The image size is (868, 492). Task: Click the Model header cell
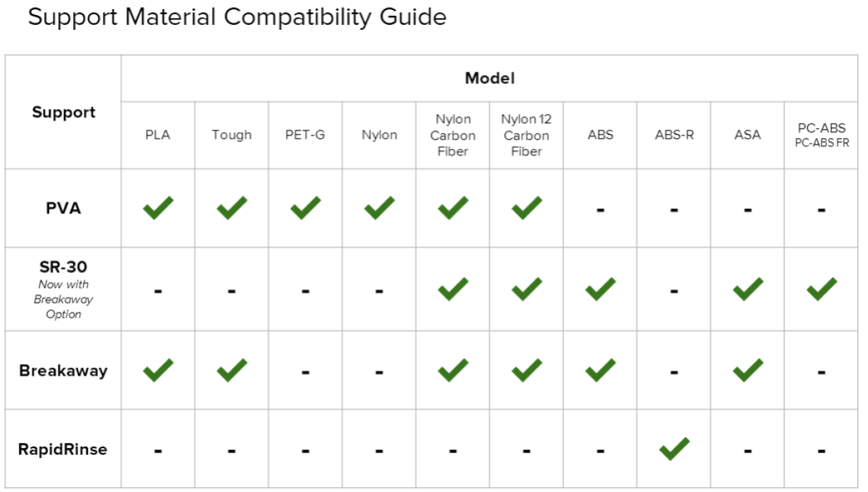coord(490,79)
